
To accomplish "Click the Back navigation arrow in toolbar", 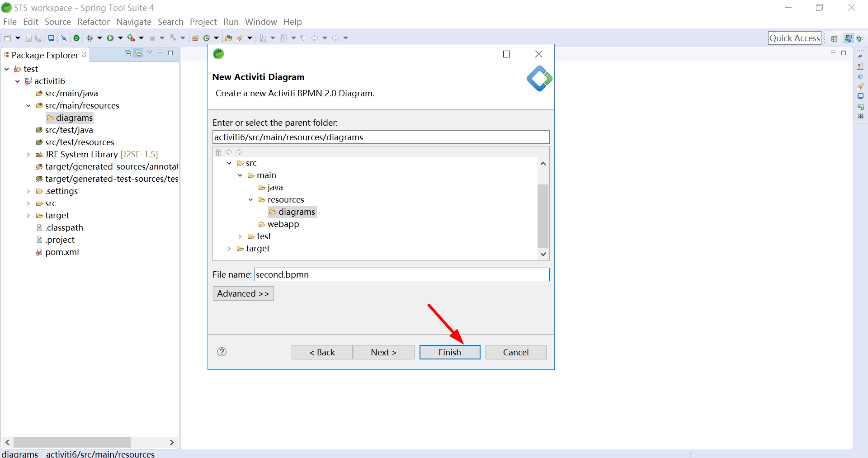I will click(x=315, y=38).
